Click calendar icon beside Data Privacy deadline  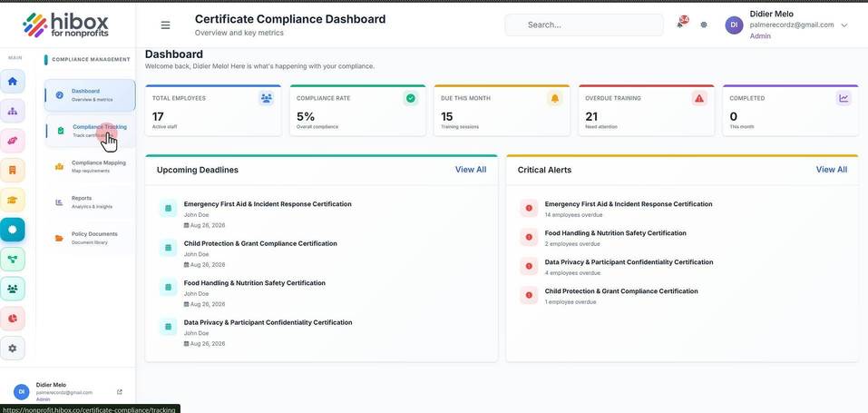(x=169, y=327)
